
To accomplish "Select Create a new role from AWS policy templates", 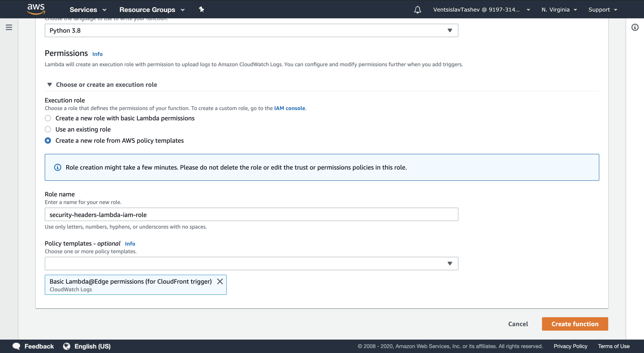I will [48, 141].
